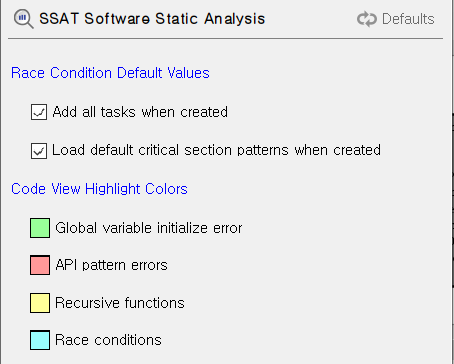The width and height of the screenshot is (454, 364).
Task: Click the SSAT magnifier analysis icon
Action: (23, 19)
